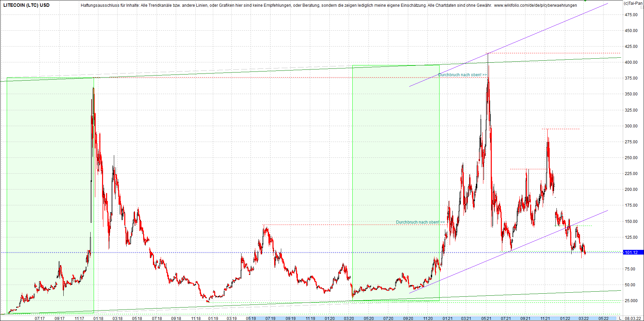Viewport: 644px width, 321px height.
Task: Select the blue 101.12 price label
Action: (x=633, y=252)
